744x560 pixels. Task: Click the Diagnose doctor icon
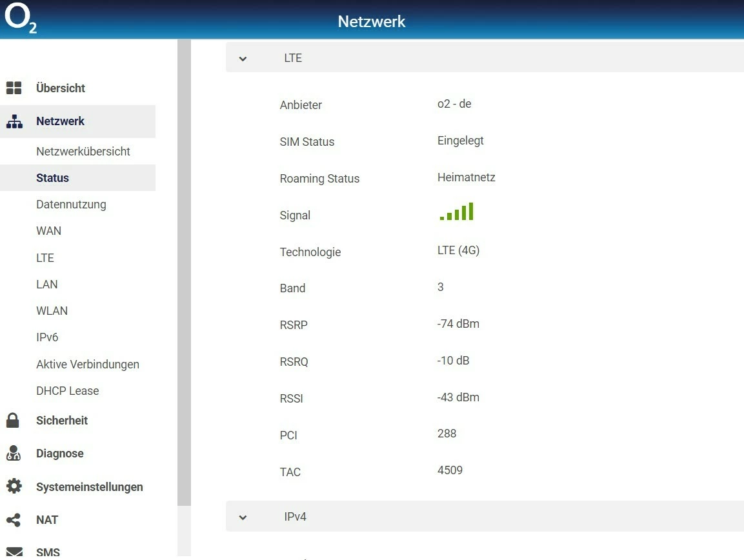pyautogui.click(x=14, y=453)
